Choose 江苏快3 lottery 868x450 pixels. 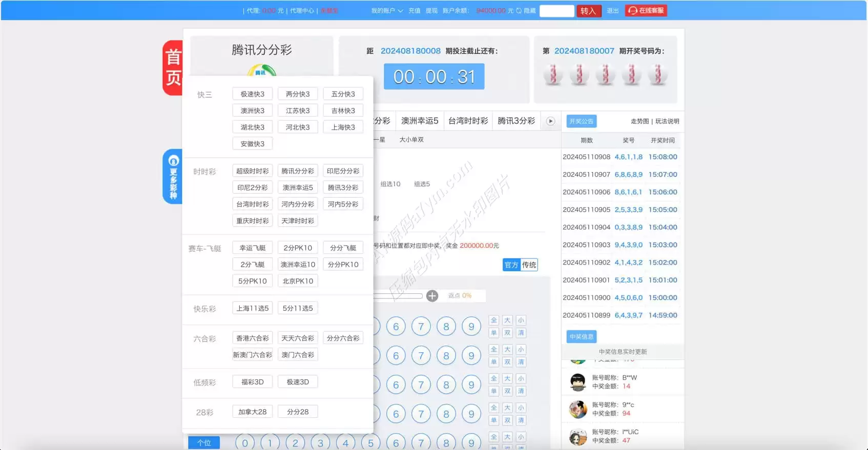(x=298, y=111)
